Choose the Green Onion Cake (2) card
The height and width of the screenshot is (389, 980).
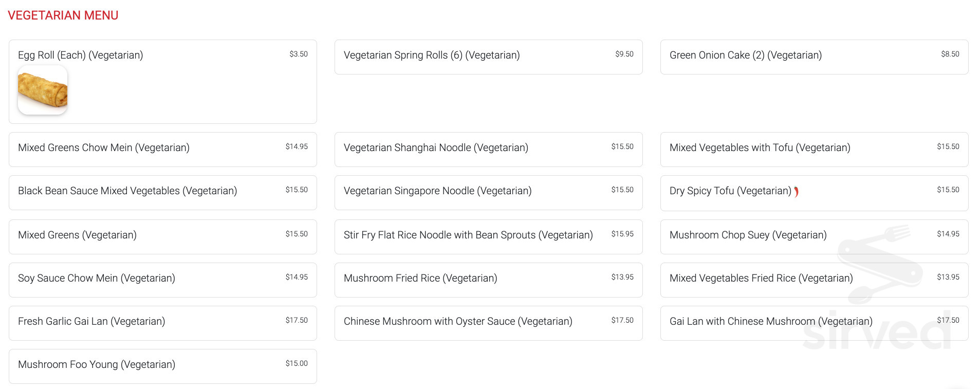point(745,55)
